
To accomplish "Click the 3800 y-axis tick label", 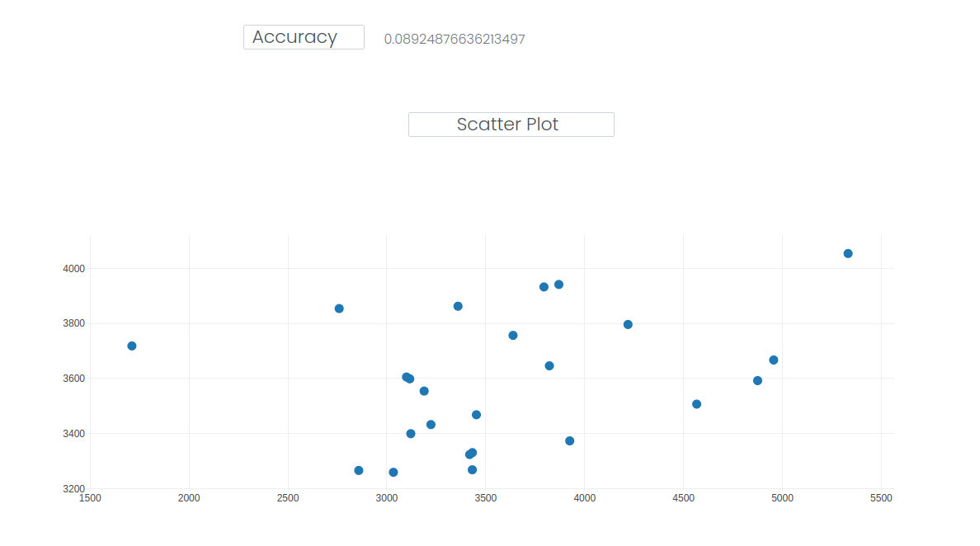I will pos(74,323).
